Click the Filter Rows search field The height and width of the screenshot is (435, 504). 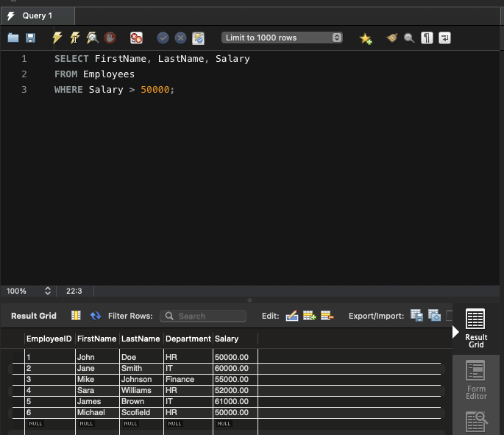(x=203, y=316)
